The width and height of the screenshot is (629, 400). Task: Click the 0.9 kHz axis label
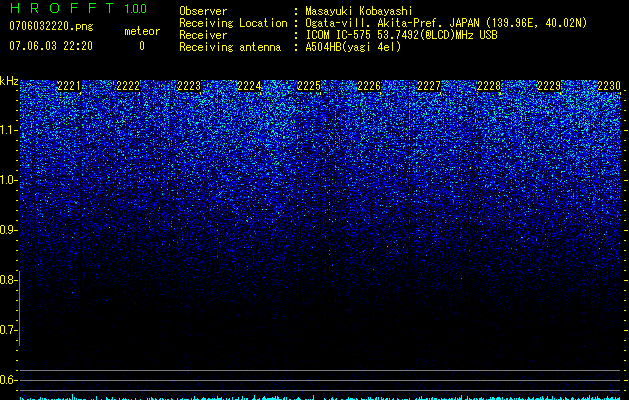click(x=8, y=230)
